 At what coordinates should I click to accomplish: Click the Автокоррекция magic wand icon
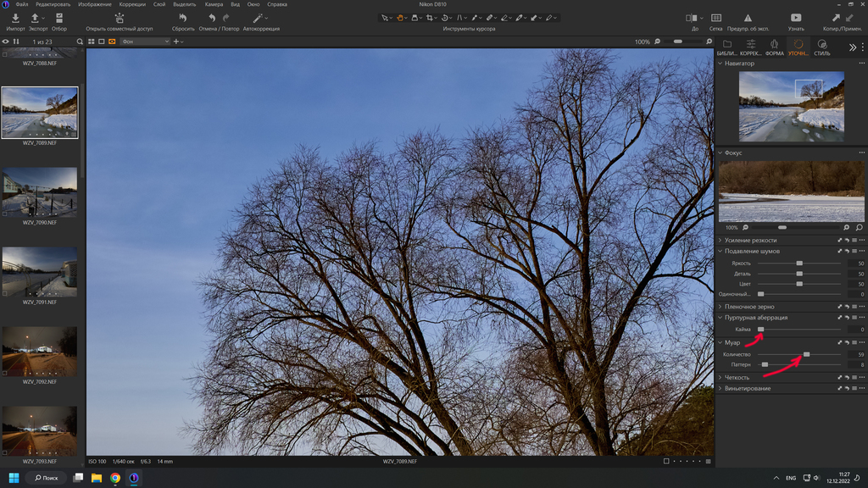click(258, 19)
